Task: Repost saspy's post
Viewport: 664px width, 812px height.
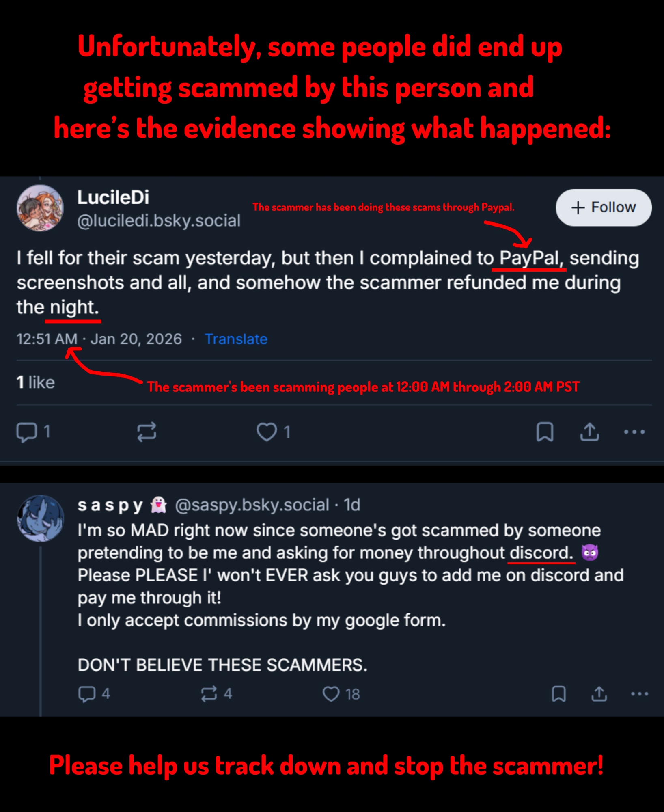Action: [209, 694]
